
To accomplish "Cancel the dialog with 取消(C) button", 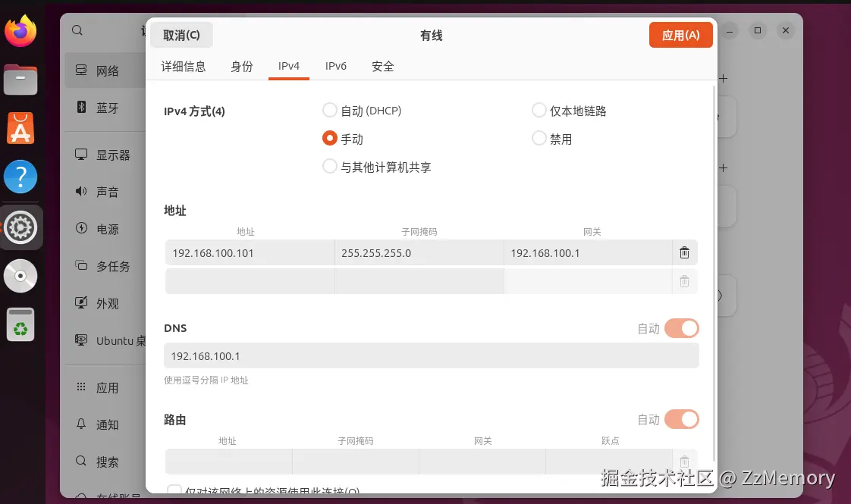I will pos(181,34).
